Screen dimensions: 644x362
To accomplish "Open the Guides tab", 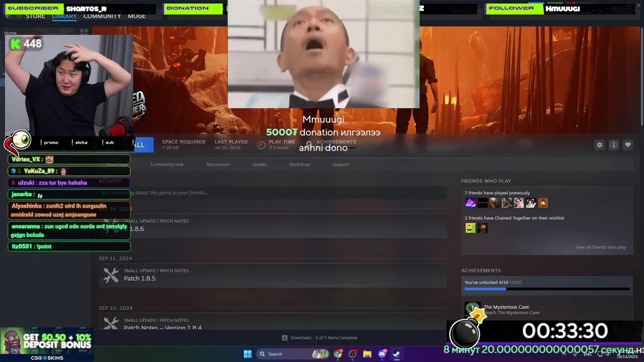I will pos(260,164).
